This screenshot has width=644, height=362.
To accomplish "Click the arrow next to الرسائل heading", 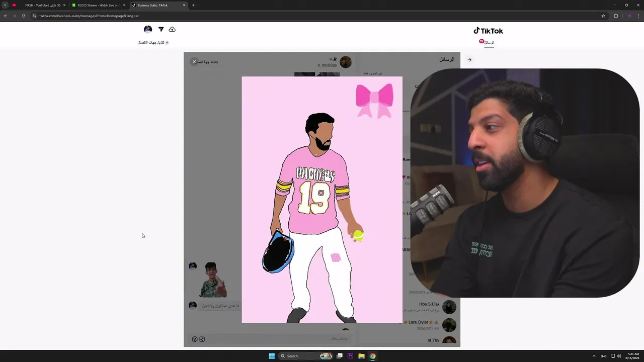I will tap(469, 60).
